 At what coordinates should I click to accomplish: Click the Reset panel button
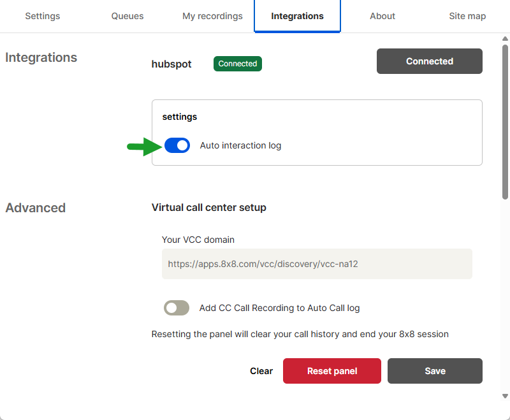(x=331, y=371)
